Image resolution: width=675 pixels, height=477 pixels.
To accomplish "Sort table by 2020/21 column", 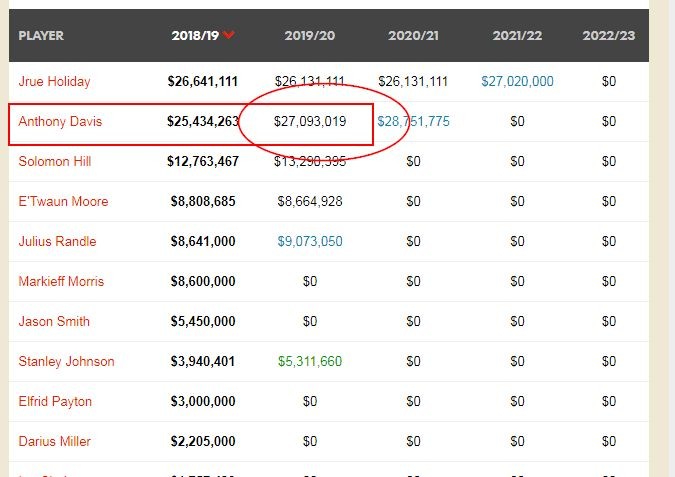I will [413, 35].
